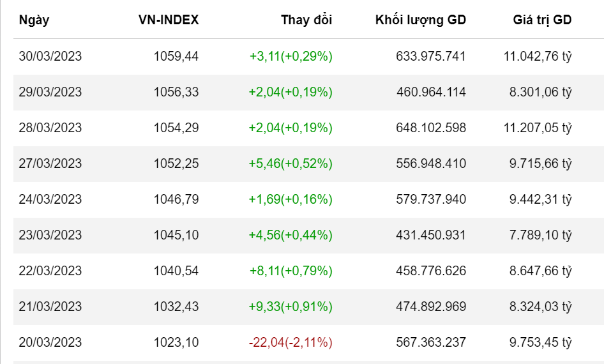Click the change +2,04(+0,19%) for 29/03/2023
Image resolution: width=604 pixels, height=364 pixels.
coord(291,93)
